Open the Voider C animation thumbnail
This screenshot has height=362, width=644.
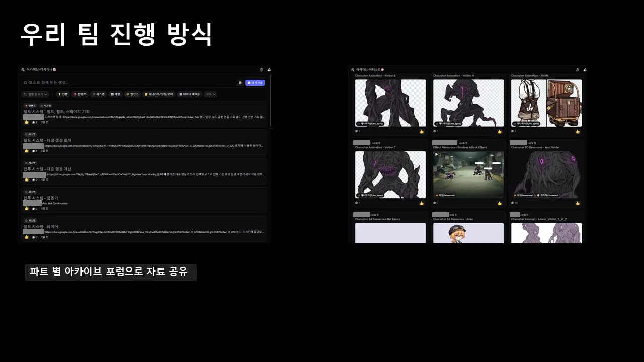pos(390,174)
